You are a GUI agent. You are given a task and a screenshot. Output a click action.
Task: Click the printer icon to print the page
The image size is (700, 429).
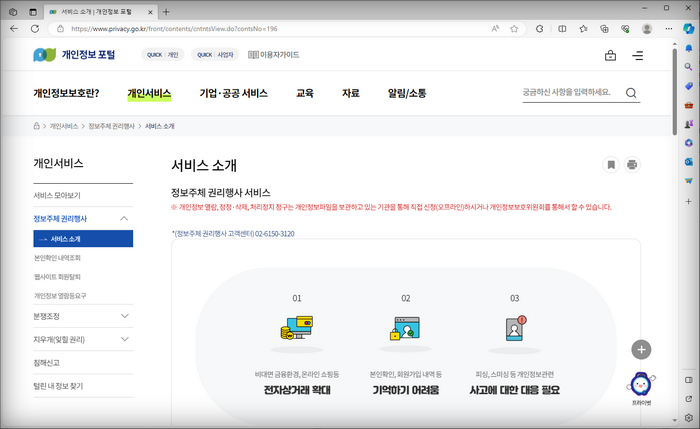(x=632, y=165)
